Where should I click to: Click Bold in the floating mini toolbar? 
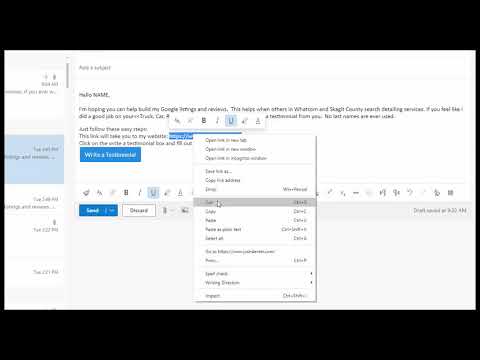tap(204, 121)
